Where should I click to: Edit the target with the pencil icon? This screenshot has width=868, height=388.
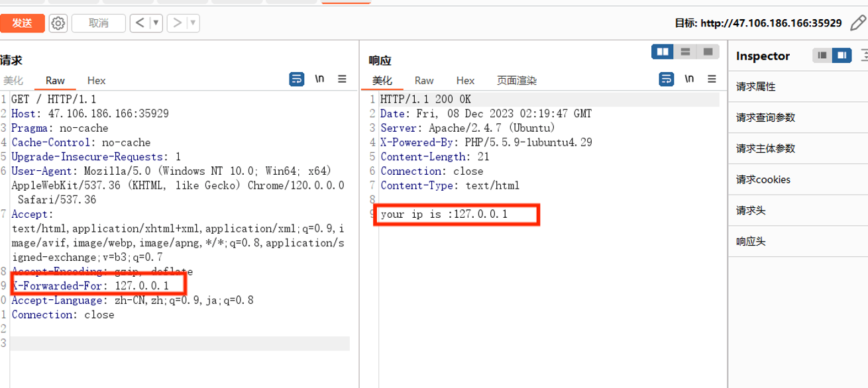[858, 23]
